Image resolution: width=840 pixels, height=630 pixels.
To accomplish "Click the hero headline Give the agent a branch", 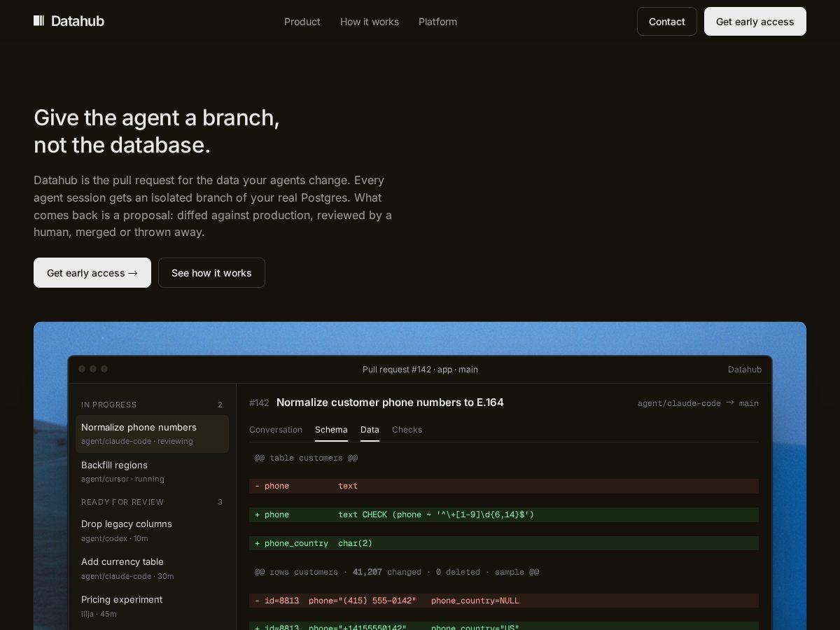I will (157, 131).
